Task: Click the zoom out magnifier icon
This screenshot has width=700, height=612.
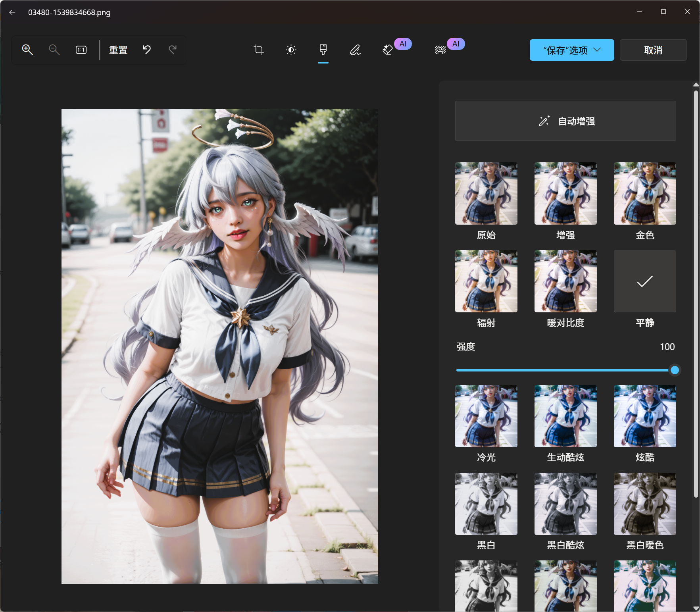Action: coord(54,50)
